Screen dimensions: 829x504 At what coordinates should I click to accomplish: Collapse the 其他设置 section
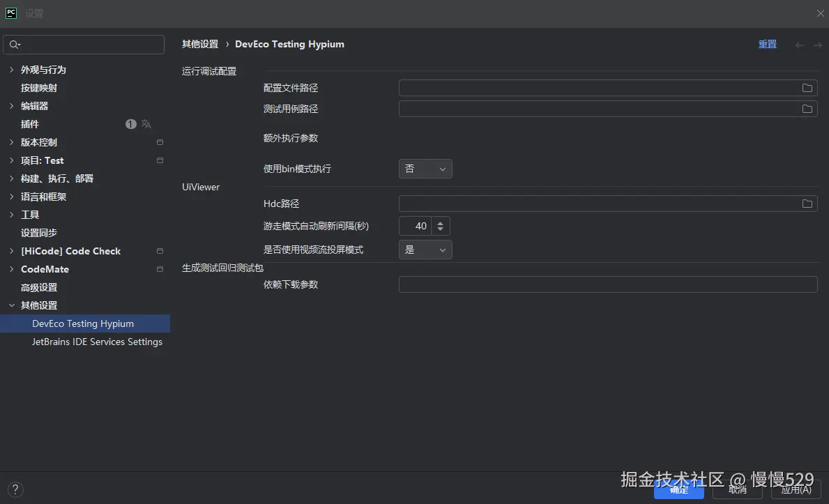coord(12,305)
